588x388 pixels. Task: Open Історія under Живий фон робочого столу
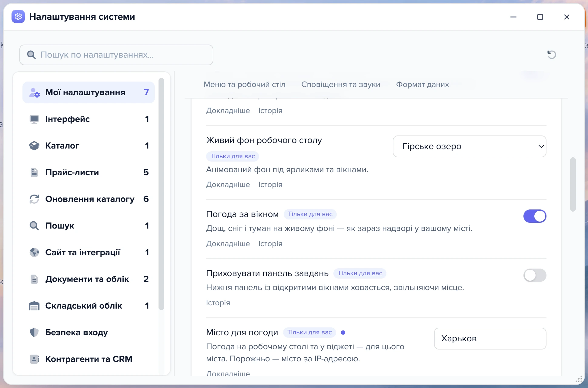[270, 185]
